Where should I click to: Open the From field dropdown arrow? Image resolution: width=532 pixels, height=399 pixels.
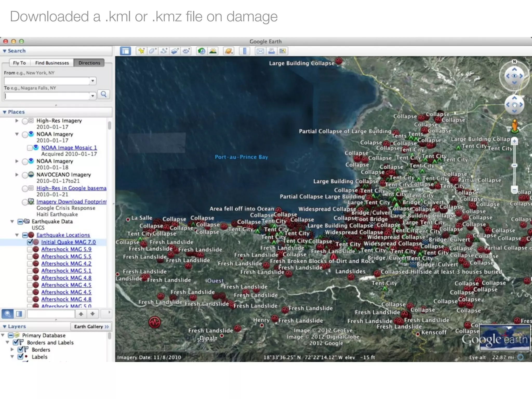93,81
